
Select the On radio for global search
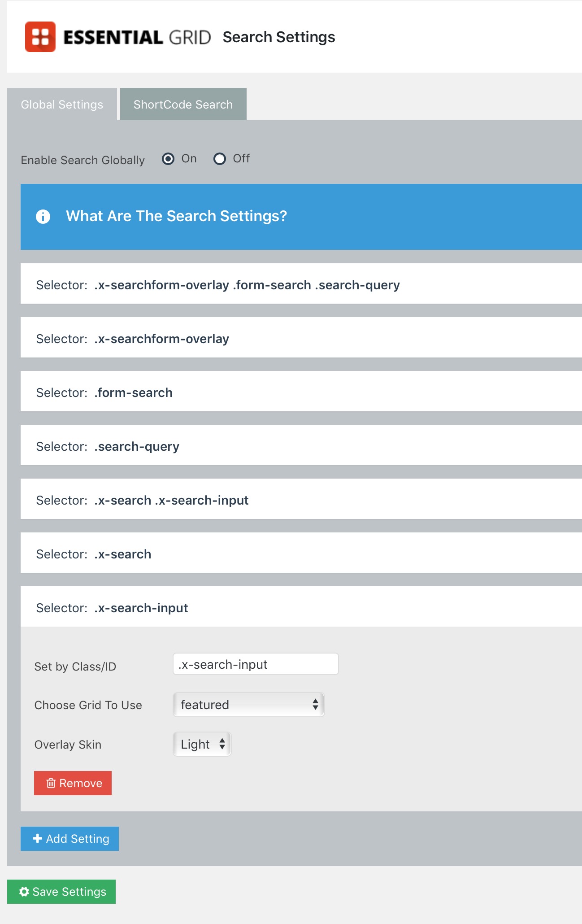168,159
